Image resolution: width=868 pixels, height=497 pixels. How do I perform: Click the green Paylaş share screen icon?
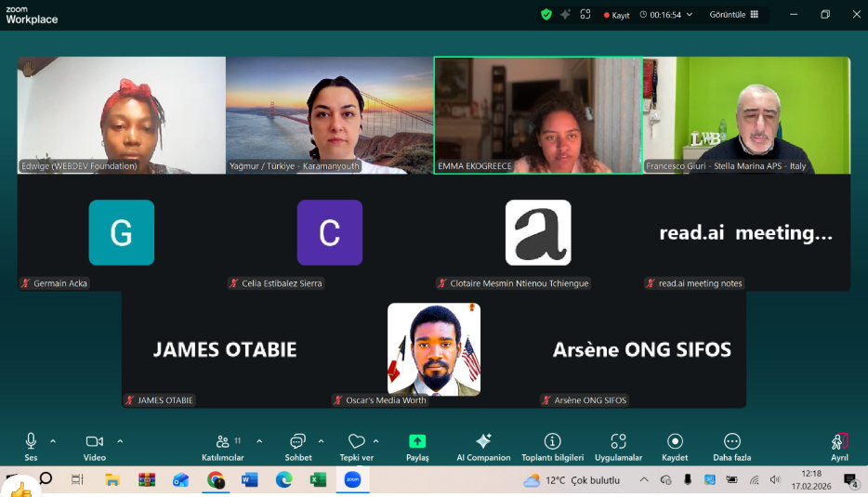417,441
